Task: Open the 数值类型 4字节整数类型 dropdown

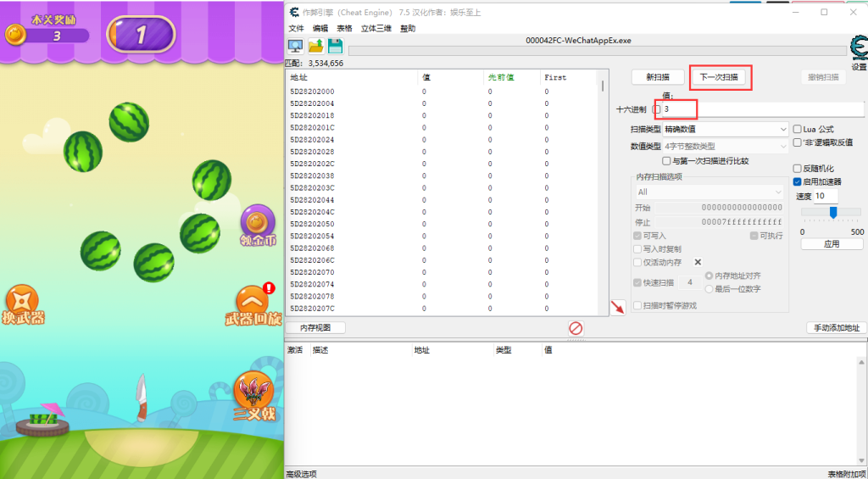Action: [726, 146]
